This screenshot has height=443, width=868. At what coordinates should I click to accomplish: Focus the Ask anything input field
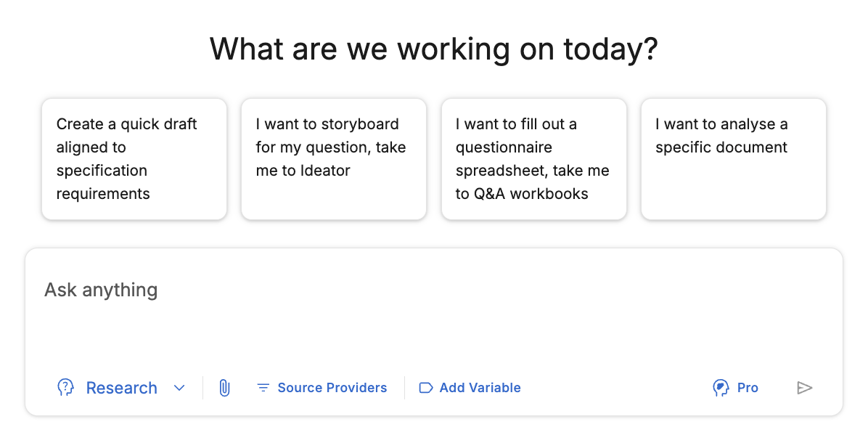(434, 310)
